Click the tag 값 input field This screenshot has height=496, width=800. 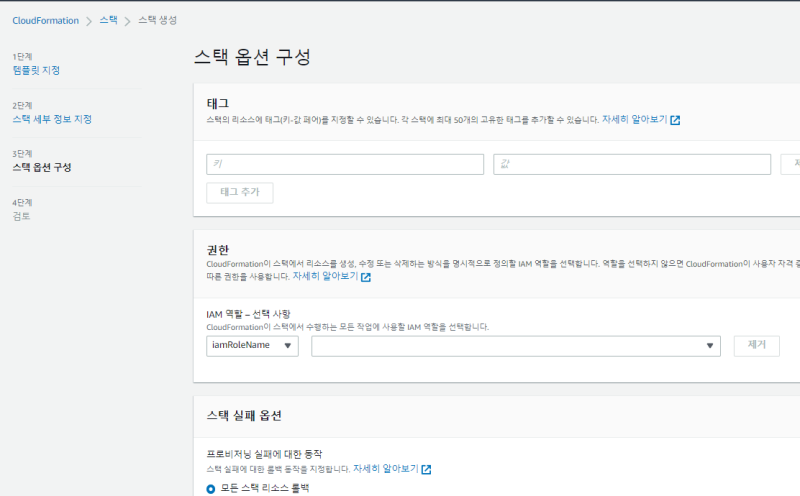(632, 164)
